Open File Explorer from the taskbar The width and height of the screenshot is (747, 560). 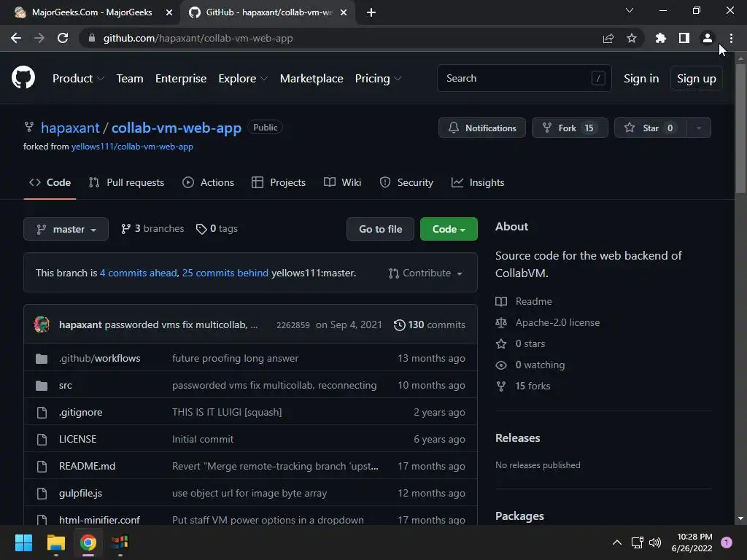(55, 542)
